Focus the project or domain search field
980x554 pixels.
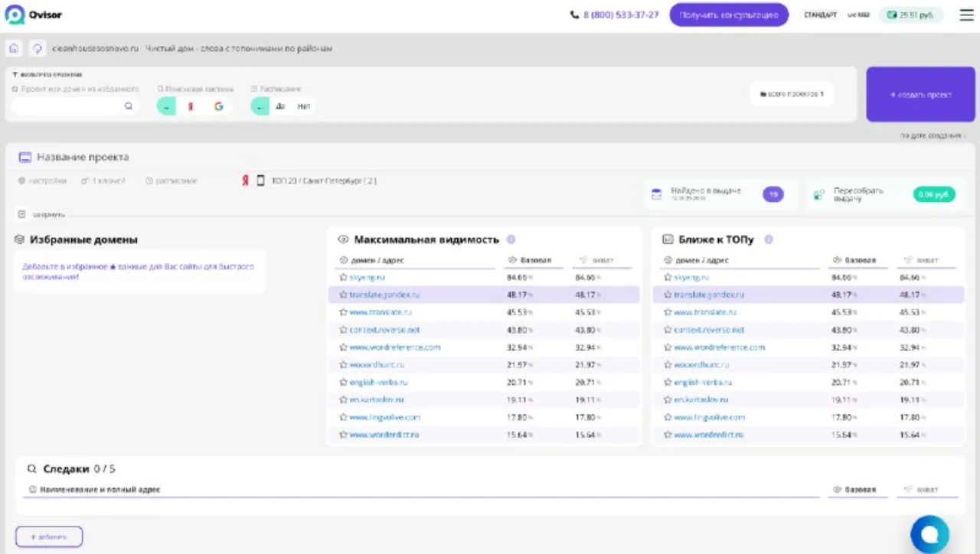pyautogui.click(x=75, y=106)
